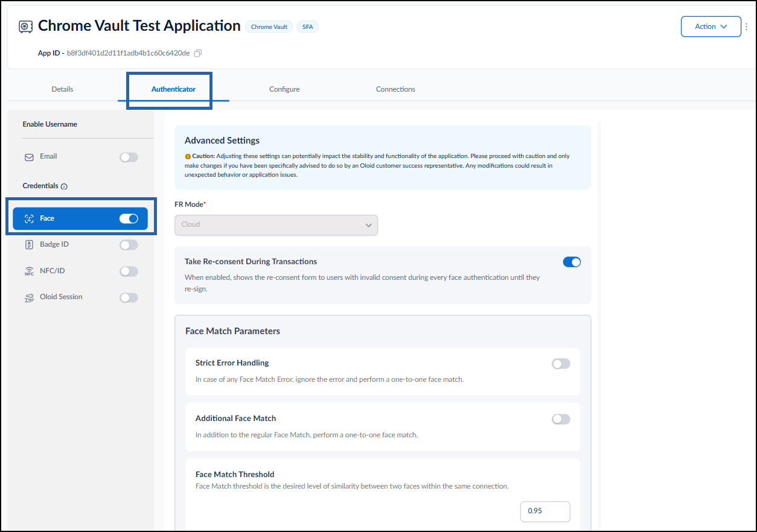757x532 pixels.
Task: Switch to the Configure tab
Action: [x=284, y=89]
